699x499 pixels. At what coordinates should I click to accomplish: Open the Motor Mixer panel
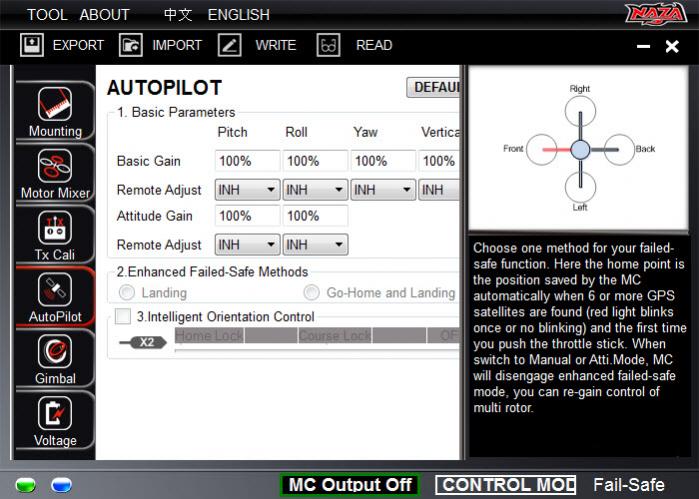tap(55, 172)
